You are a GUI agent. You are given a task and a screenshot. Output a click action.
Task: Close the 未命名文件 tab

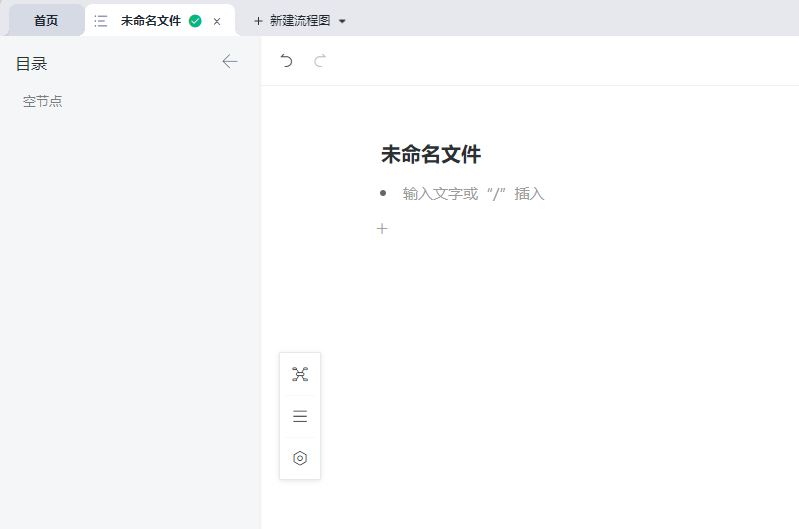(x=217, y=21)
